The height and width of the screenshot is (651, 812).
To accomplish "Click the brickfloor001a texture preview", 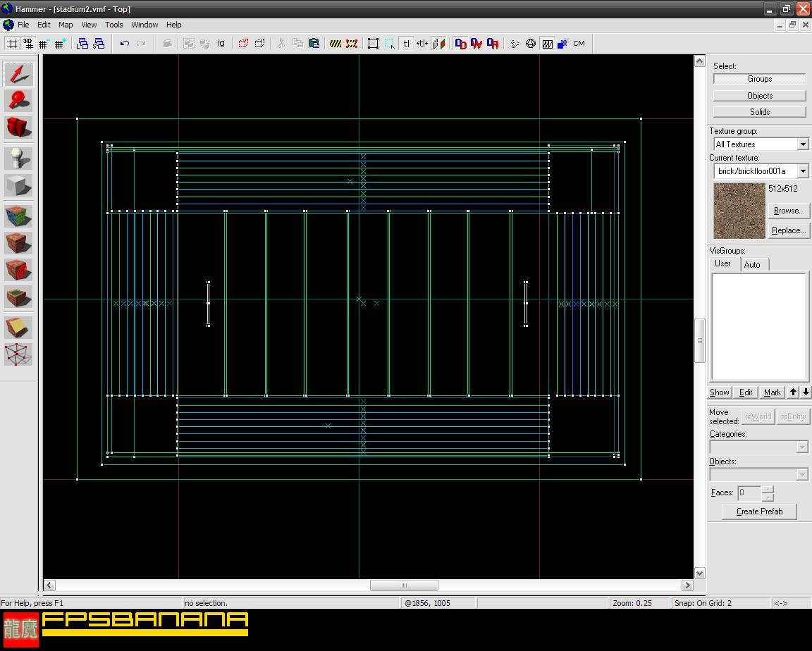I will pyautogui.click(x=739, y=211).
